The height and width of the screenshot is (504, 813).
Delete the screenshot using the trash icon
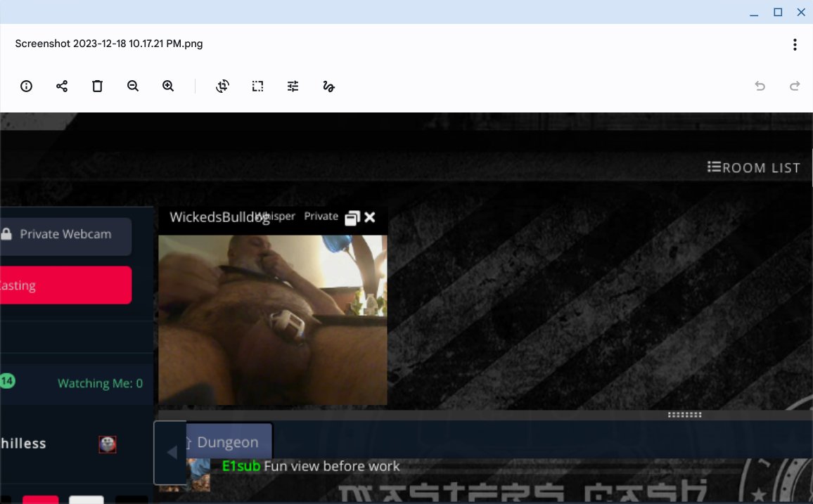coord(97,86)
